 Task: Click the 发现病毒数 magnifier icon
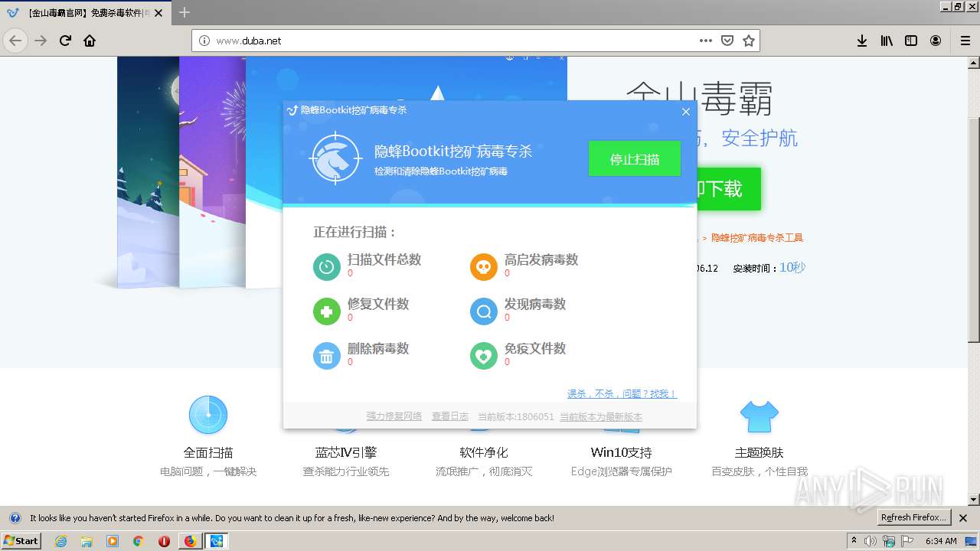click(484, 311)
